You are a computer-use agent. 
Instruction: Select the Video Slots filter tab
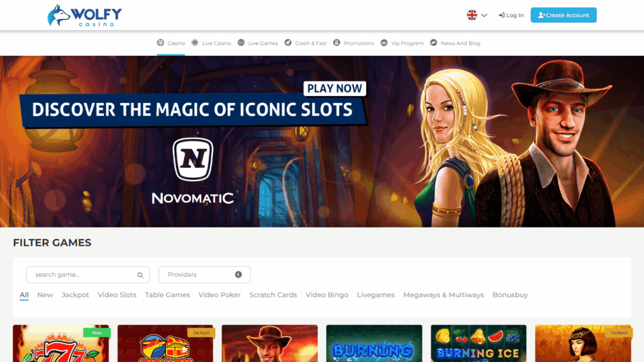(x=117, y=295)
